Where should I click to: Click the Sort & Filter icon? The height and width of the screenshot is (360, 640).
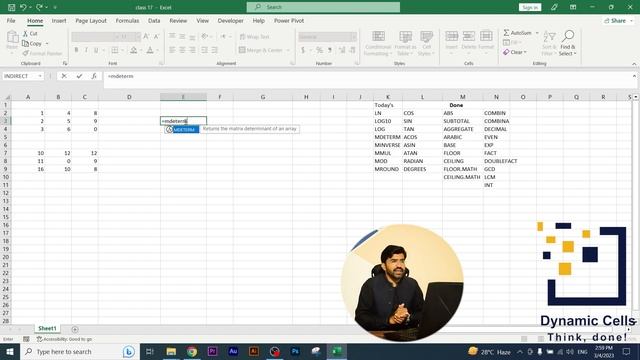pyautogui.click(x=549, y=37)
